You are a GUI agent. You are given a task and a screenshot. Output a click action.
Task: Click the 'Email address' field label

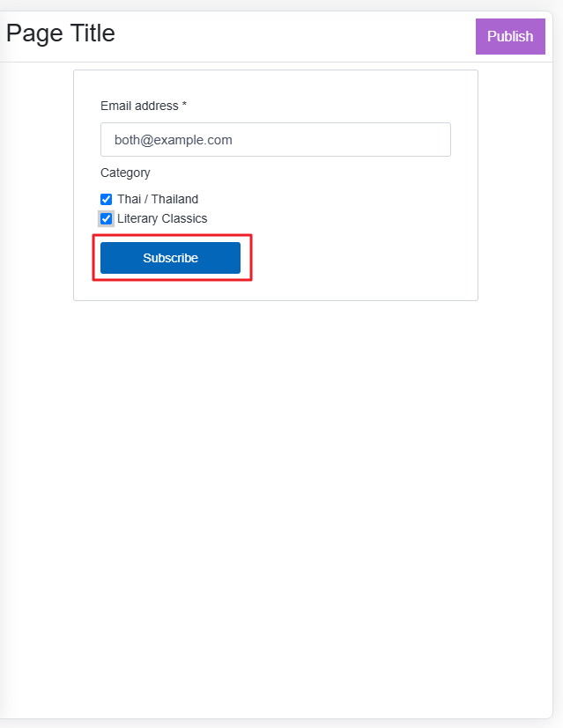(139, 106)
